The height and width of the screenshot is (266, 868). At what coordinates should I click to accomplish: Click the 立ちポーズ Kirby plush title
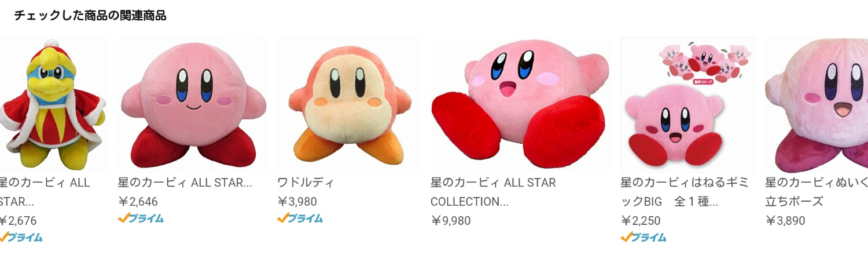coord(816,192)
